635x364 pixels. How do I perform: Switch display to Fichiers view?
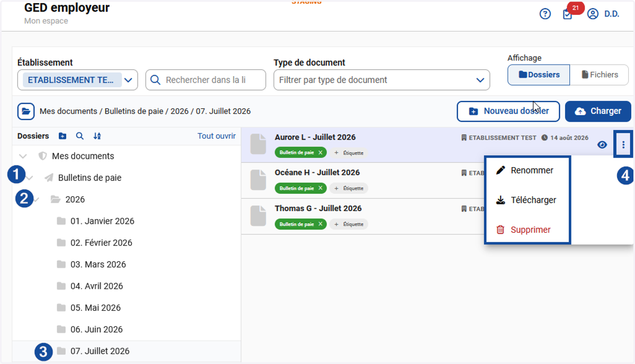pos(600,75)
